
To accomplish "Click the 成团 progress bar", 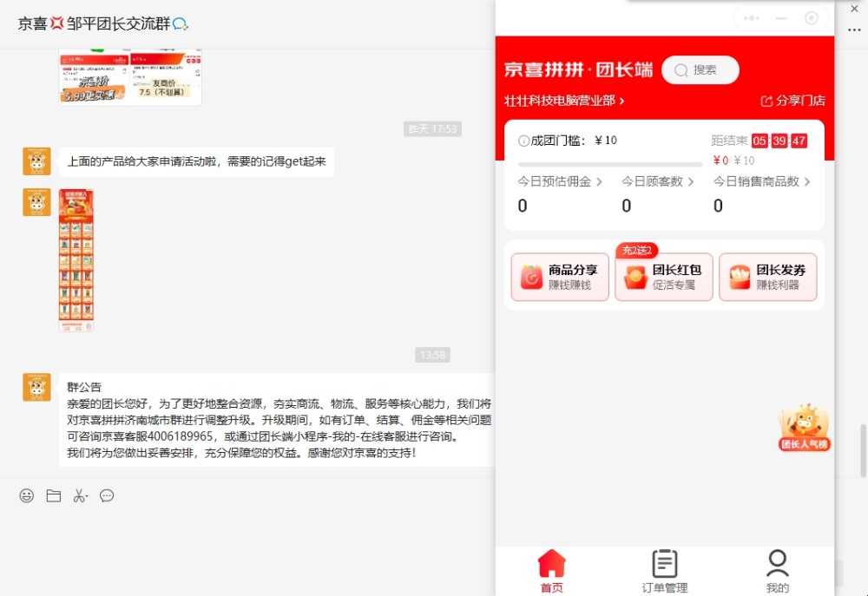I will (610, 164).
